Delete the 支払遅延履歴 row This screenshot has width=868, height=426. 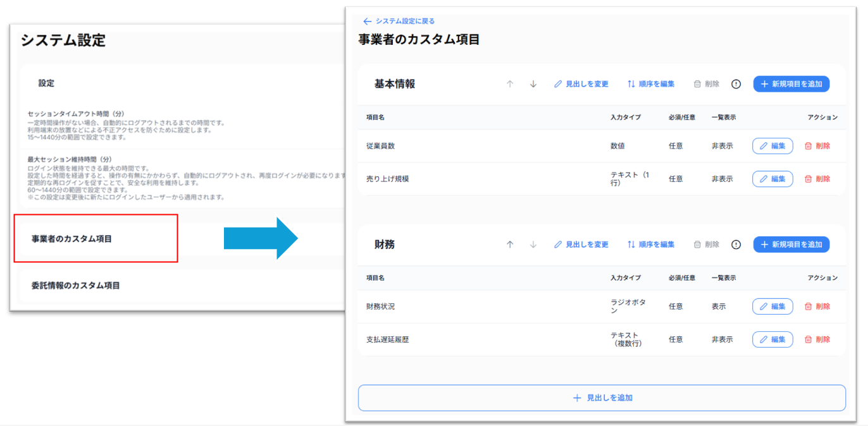(817, 339)
